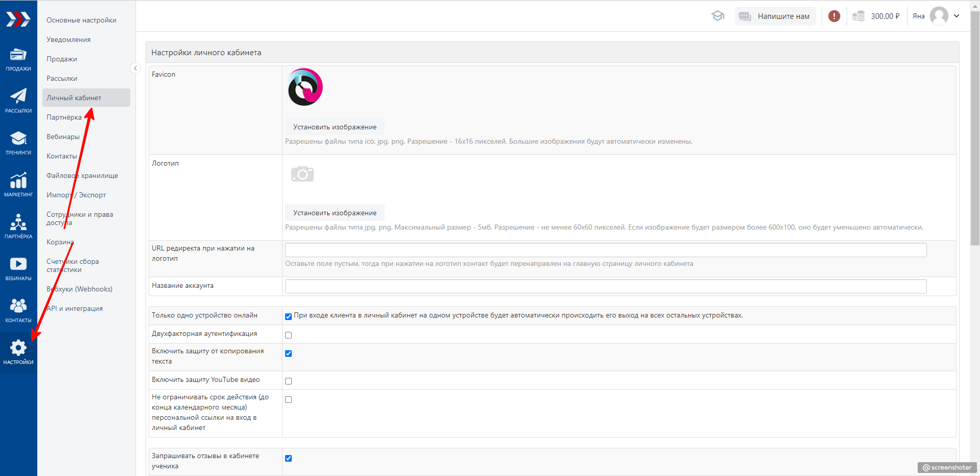Click the Напишите нам button

point(775,16)
